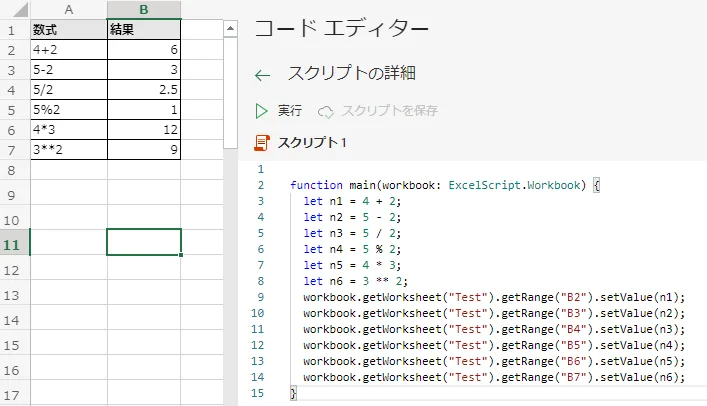707x406 pixels.
Task: Click code line number 9
Action: (259, 297)
